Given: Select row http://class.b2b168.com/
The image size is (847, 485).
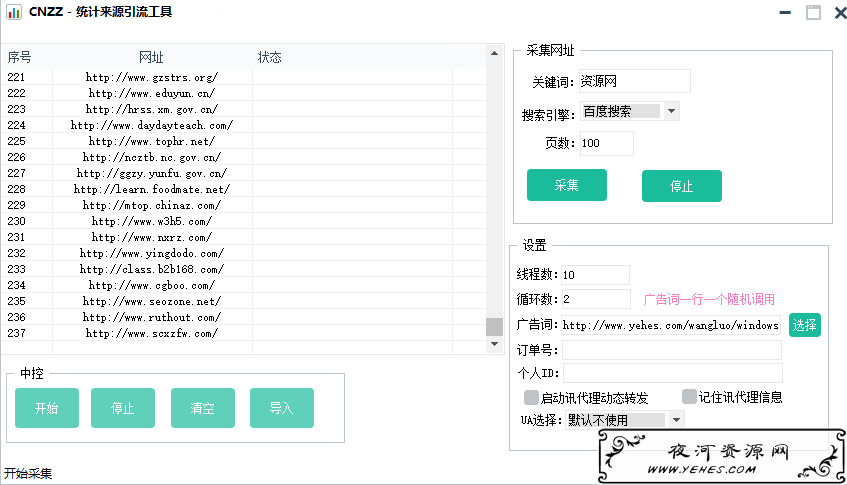Looking at the screenshot, I should click(x=243, y=269).
